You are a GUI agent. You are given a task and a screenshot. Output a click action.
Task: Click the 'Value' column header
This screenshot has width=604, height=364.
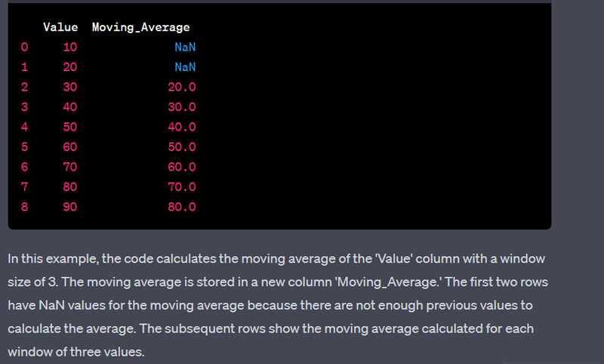click(x=60, y=28)
